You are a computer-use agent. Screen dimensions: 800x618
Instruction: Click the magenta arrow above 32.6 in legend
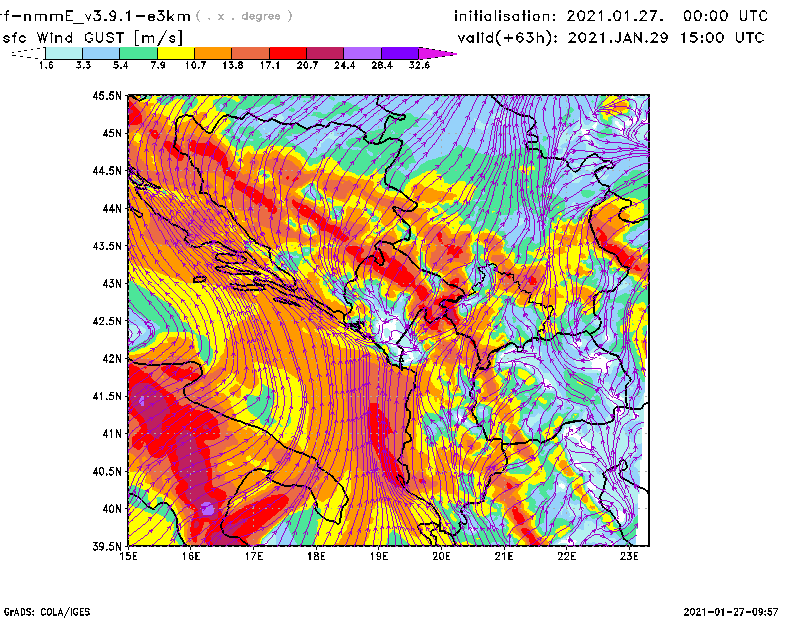click(437, 53)
